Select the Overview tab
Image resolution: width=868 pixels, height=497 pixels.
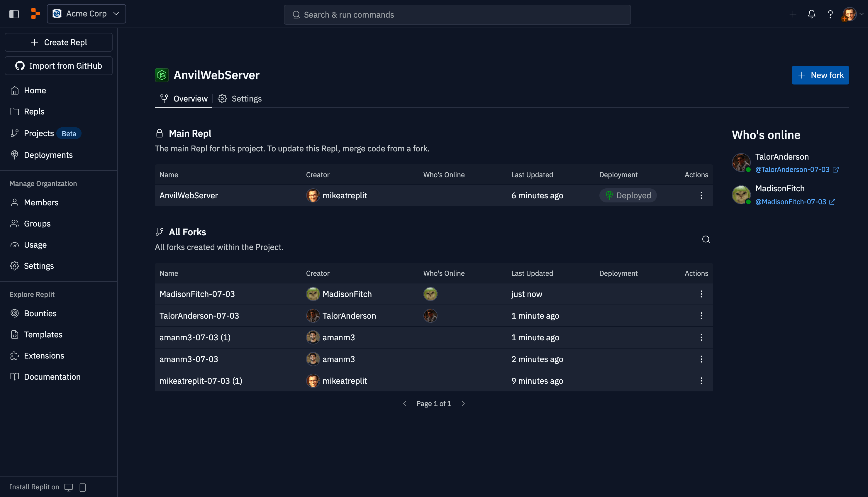[x=184, y=99]
